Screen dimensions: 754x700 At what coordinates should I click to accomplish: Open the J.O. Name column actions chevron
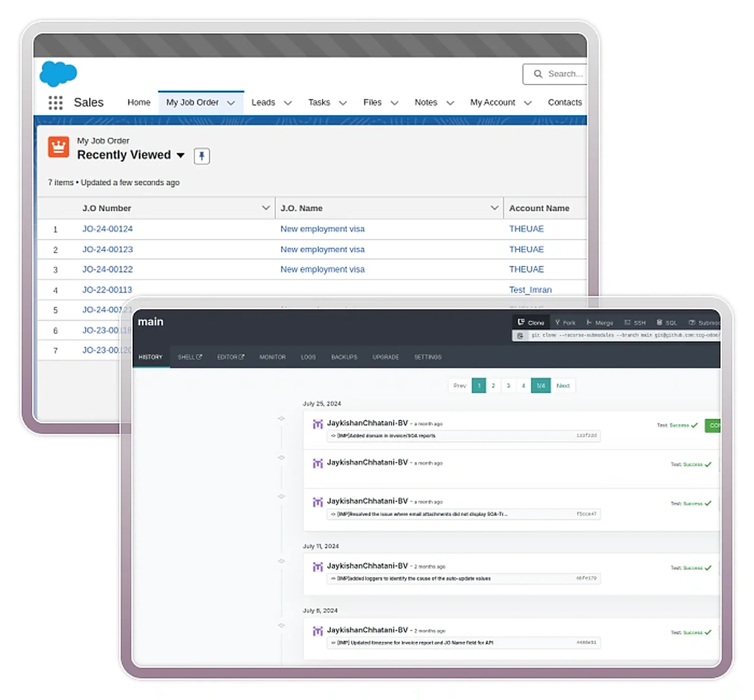coord(494,208)
